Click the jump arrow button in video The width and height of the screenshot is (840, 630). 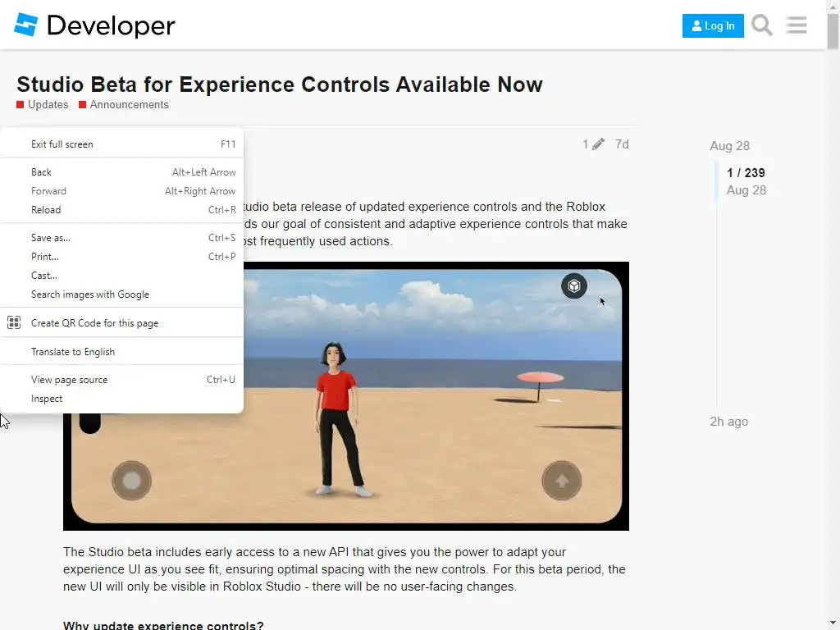tap(561, 481)
